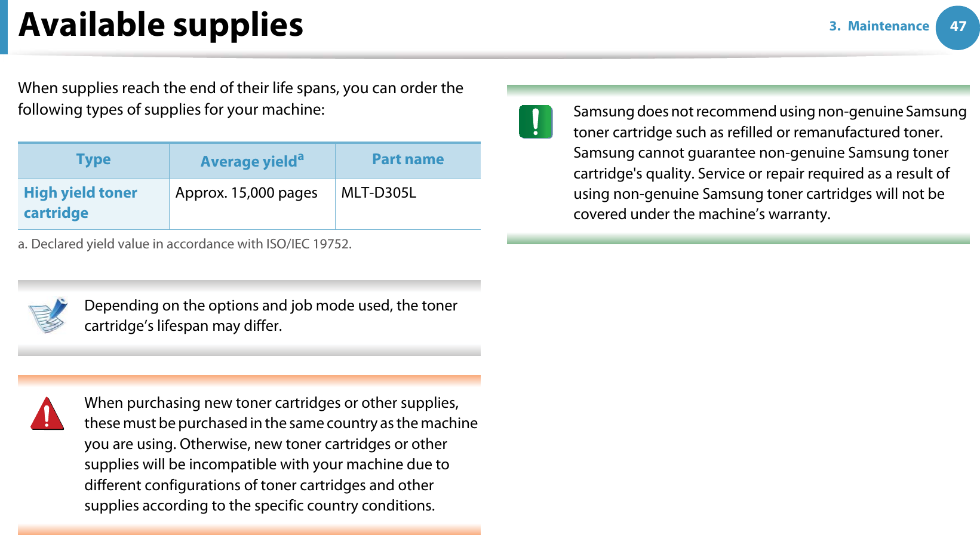Click the superscript footnote marker on Average yield
This screenshot has height=535, width=980.
(300, 156)
